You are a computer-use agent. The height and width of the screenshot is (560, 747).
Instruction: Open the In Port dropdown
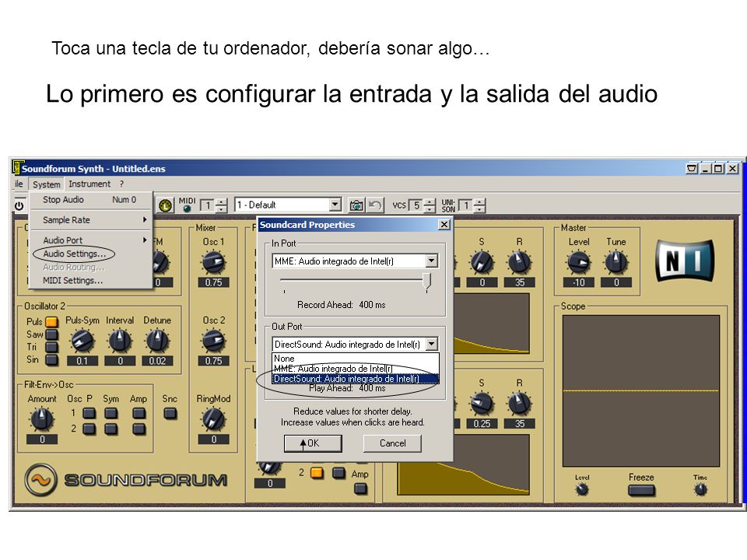(x=432, y=261)
